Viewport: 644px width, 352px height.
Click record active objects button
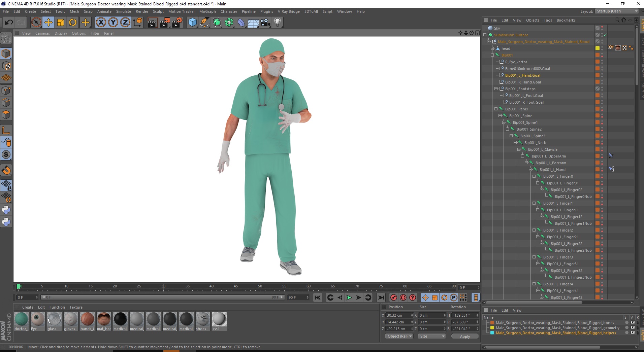click(x=393, y=297)
